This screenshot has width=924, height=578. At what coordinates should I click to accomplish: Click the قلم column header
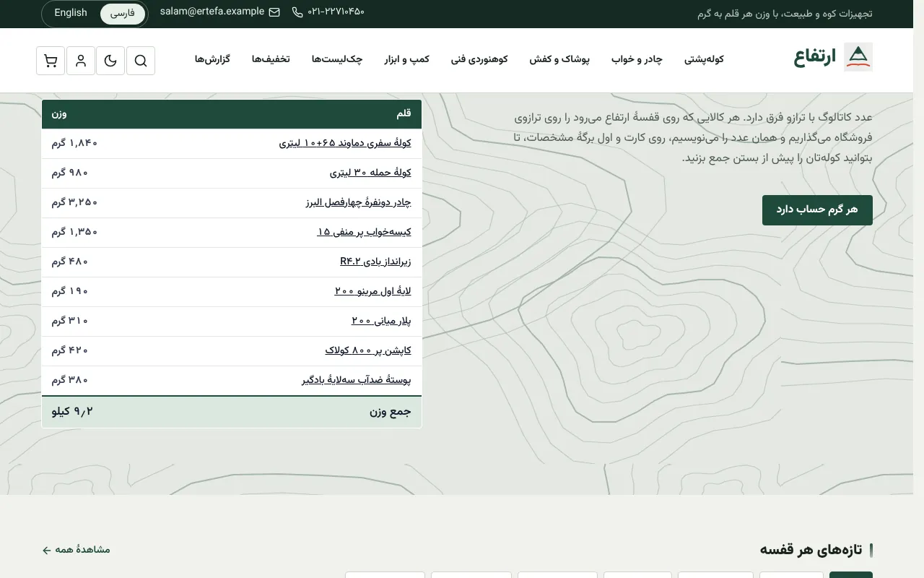click(404, 114)
